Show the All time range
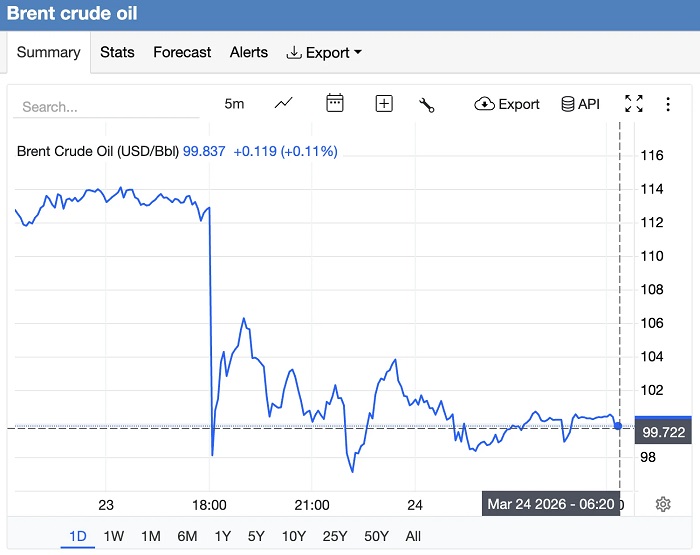This screenshot has width=700, height=555. (413, 536)
